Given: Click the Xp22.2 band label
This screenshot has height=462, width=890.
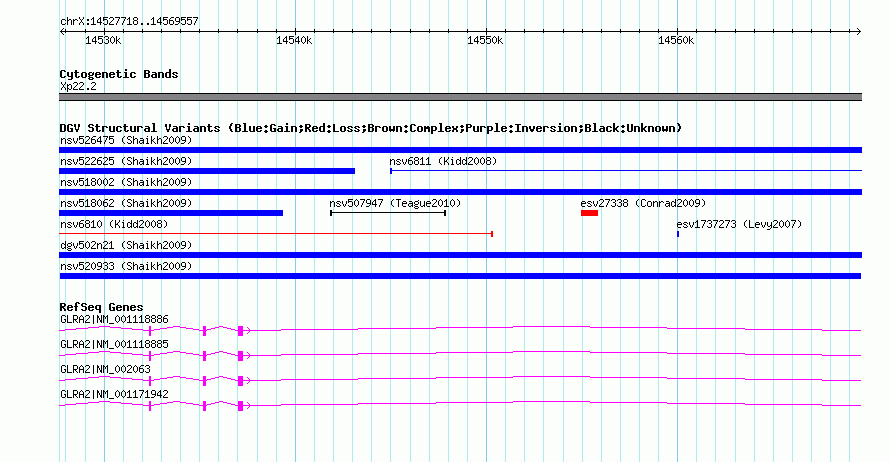Looking at the screenshot, I should coord(78,86).
